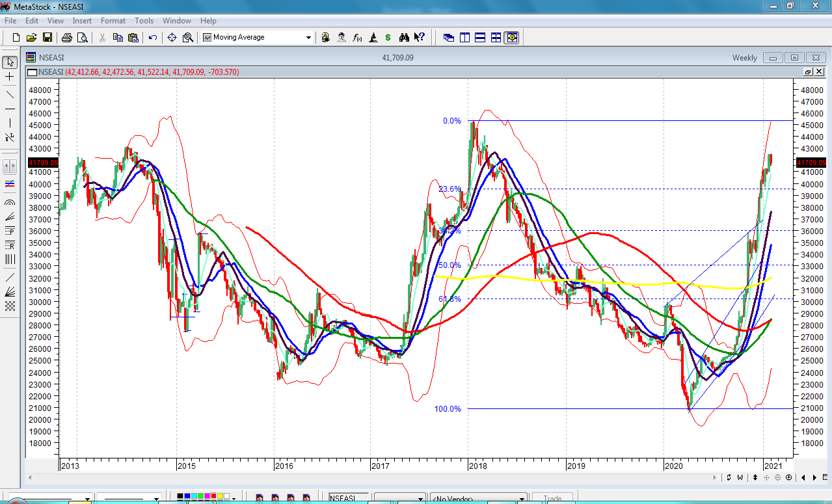Image resolution: width=832 pixels, height=504 pixels.
Task: Expand the No Vendor dropdown
Action: tap(522, 499)
